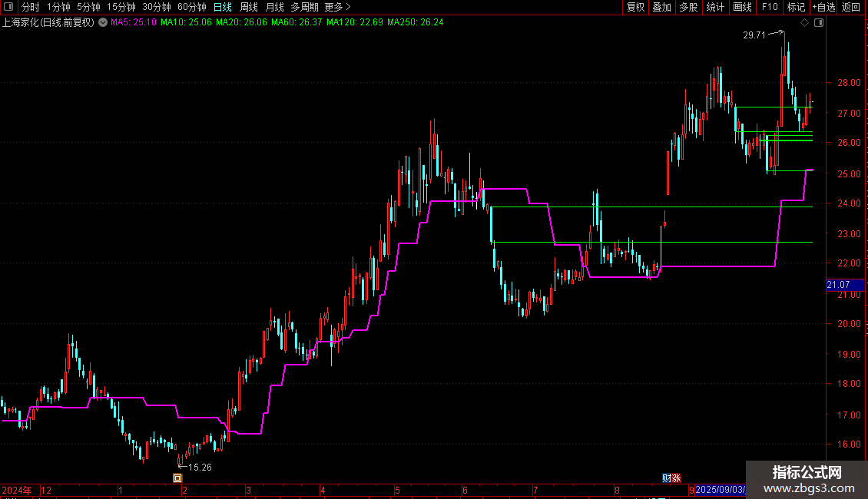Click the 29.71 high price label
Image resolution: width=868 pixels, height=499 pixels.
pyautogui.click(x=754, y=35)
